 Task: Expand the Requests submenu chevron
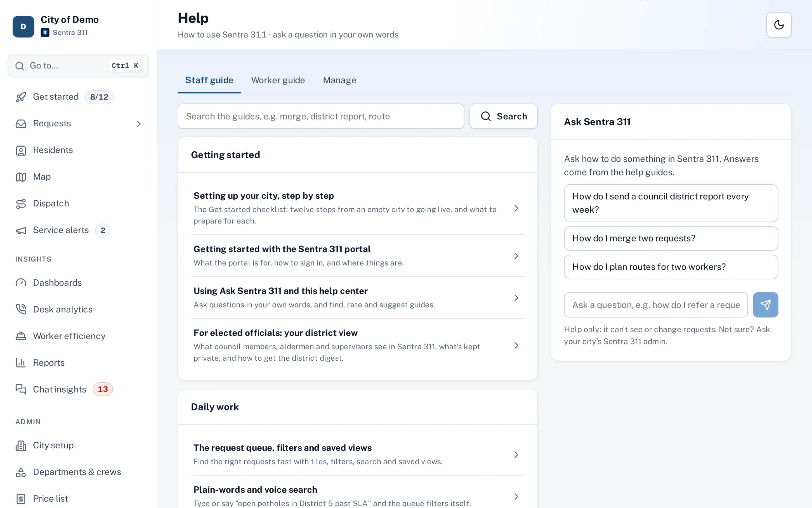(139, 124)
